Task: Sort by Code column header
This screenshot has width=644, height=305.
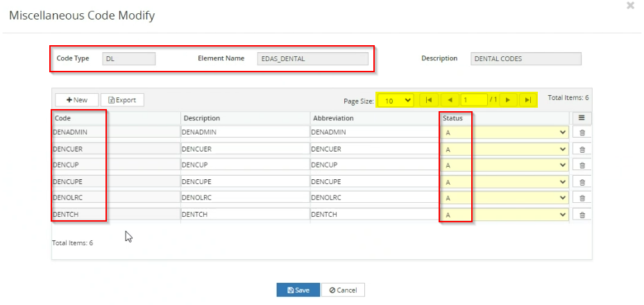Action: pos(62,118)
